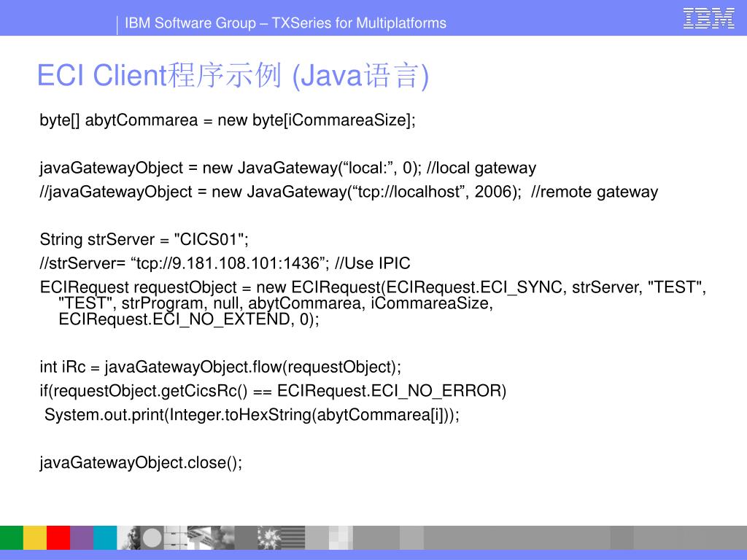Screen dimensions: 747x560
Task: Click the line "int iRc = javaGatewayObject.flow(requestObject);"
Action: coord(220,367)
